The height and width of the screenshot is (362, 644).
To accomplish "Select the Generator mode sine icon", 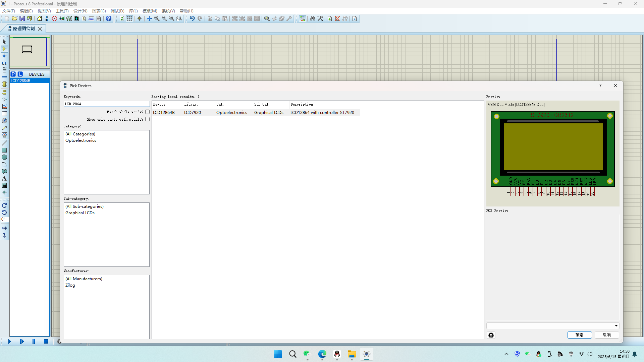I will pyautogui.click(x=4, y=121).
